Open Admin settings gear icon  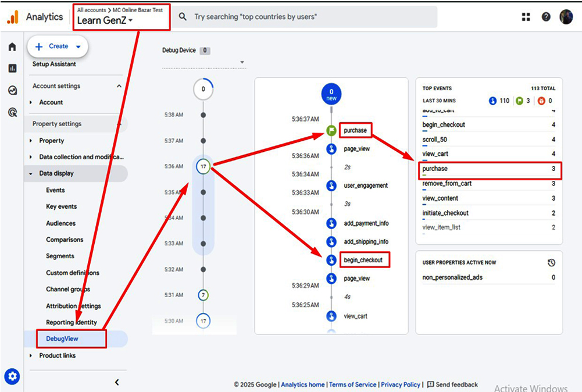point(12,376)
